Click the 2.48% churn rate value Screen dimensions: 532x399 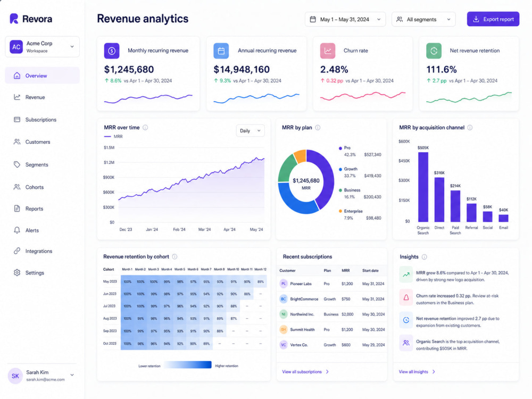[334, 70]
